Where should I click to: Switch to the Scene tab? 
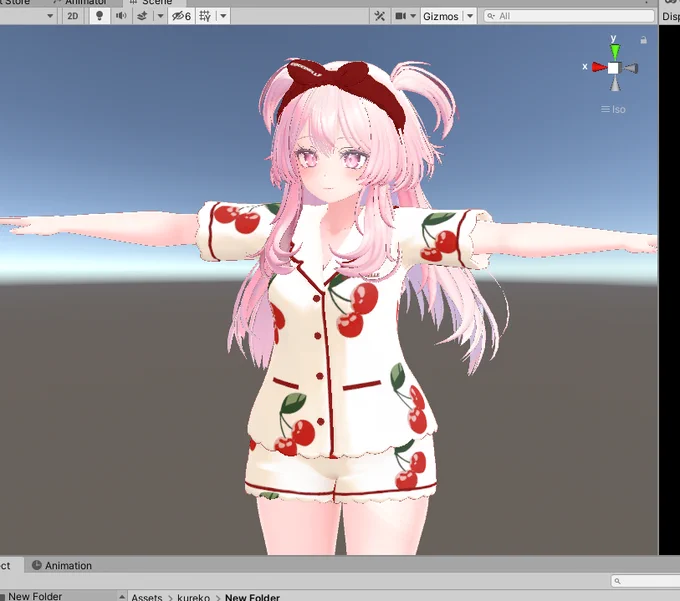[153, 2]
